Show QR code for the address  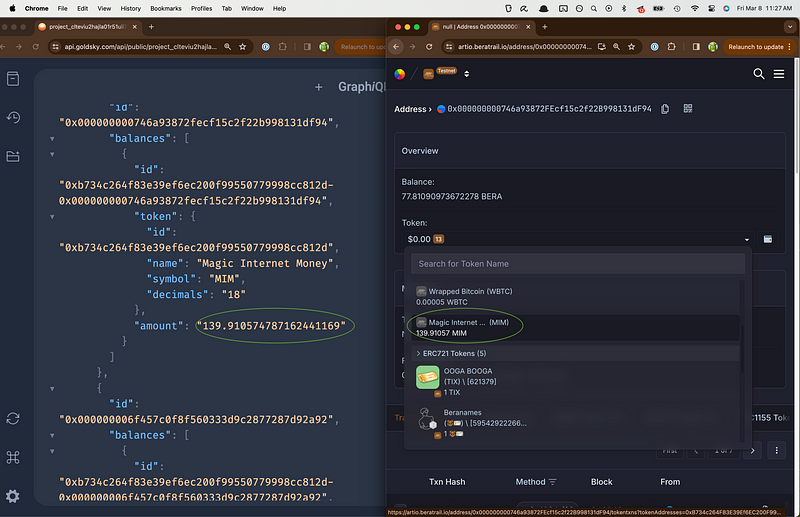688,108
